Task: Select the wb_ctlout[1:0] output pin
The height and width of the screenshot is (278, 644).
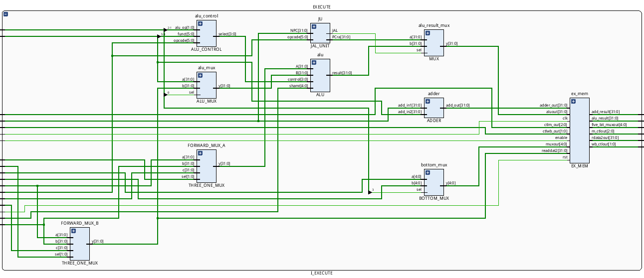Action: [x=604, y=144]
